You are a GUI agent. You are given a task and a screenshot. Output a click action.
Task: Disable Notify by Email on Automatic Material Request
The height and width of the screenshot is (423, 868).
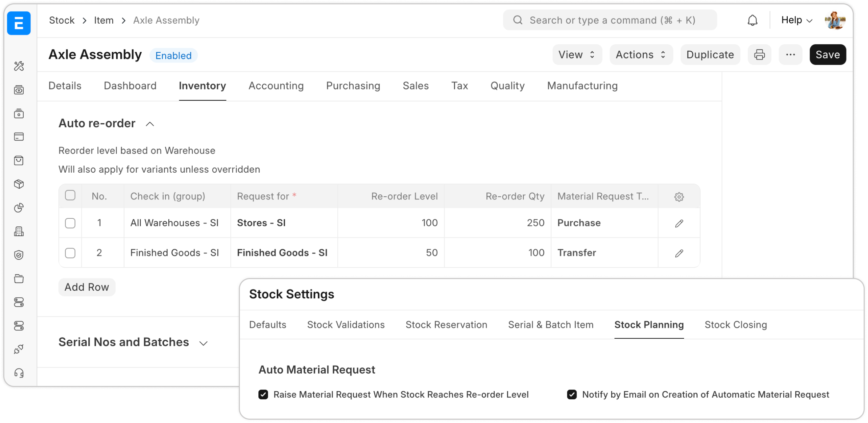click(572, 394)
